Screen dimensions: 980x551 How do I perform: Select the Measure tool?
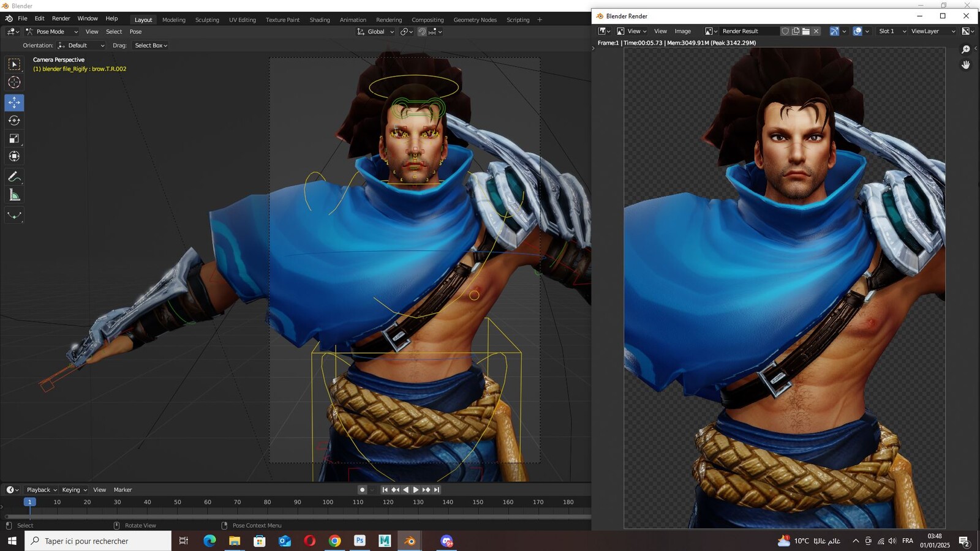14,195
